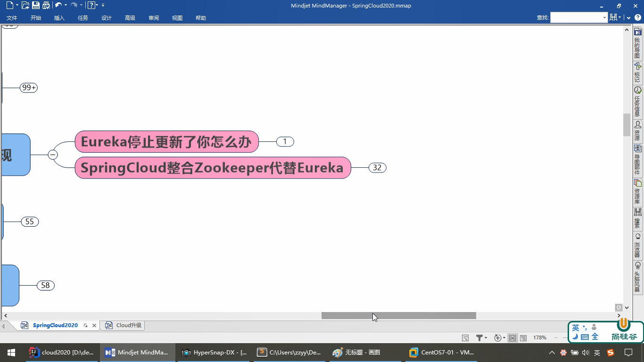Open the 资源库 library side panel
Viewport: 644px width, 362px height.
click(x=638, y=192)
